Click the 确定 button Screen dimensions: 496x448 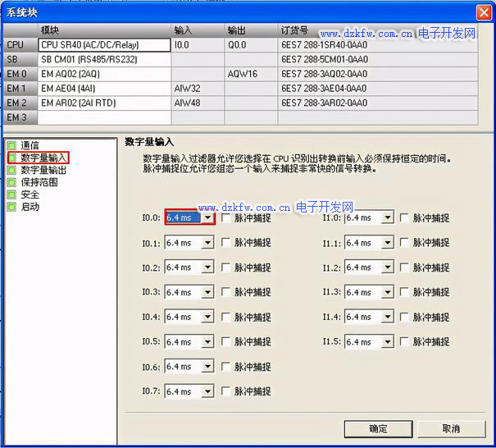point(378,428)
